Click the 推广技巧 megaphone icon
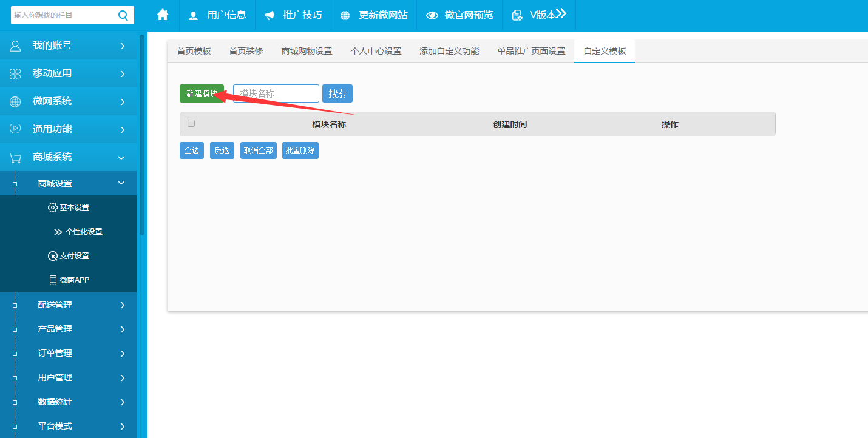Screen dimensions: 868x438 [x=270, y=16]
